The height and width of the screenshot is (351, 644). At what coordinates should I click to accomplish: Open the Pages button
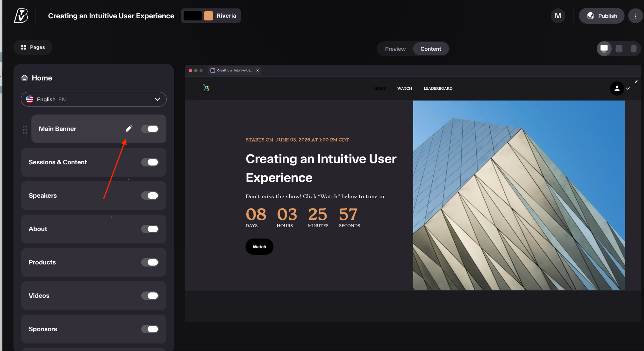click(x=33, y=47)
